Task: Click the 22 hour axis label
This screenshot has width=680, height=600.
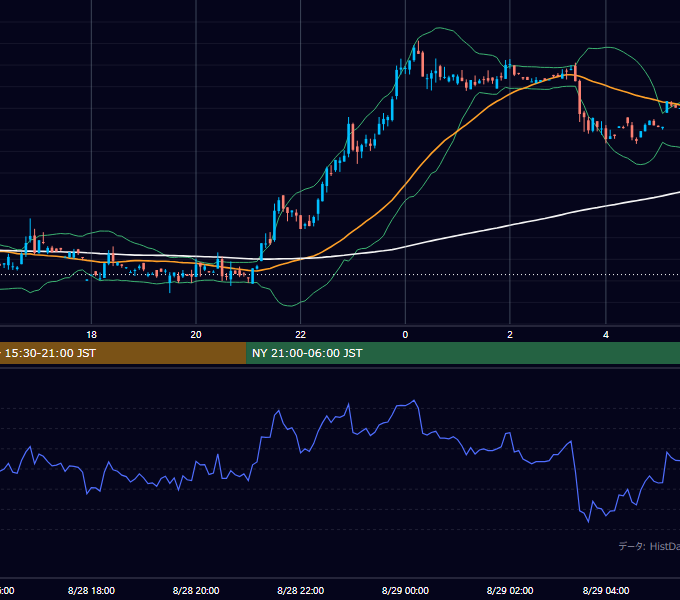Action: tap(301, 335)
